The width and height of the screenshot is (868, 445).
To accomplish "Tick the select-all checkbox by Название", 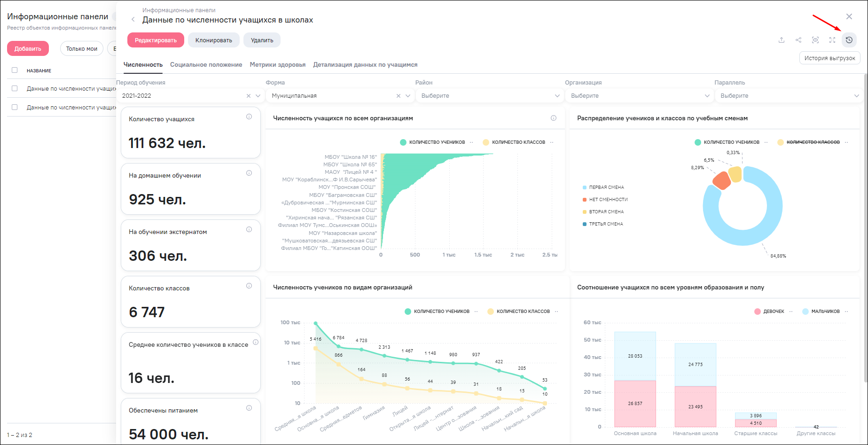I will click(15, 70).
